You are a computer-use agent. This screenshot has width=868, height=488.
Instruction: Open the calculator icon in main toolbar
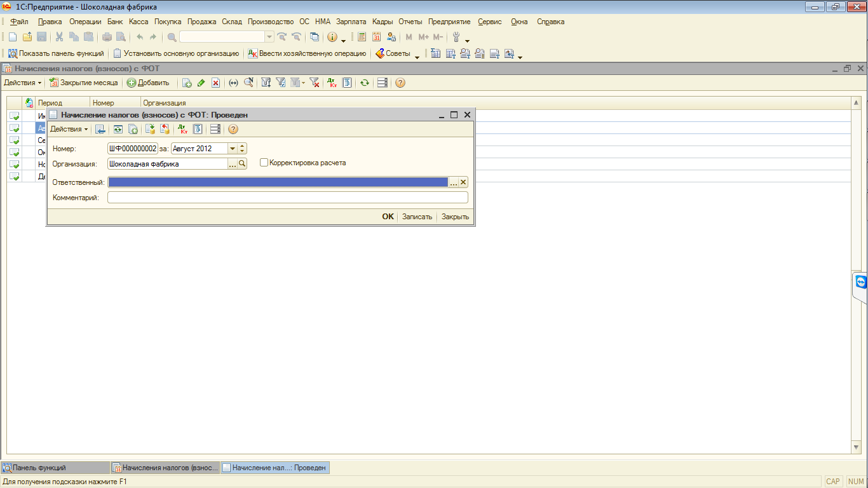(x=362, y=37)
